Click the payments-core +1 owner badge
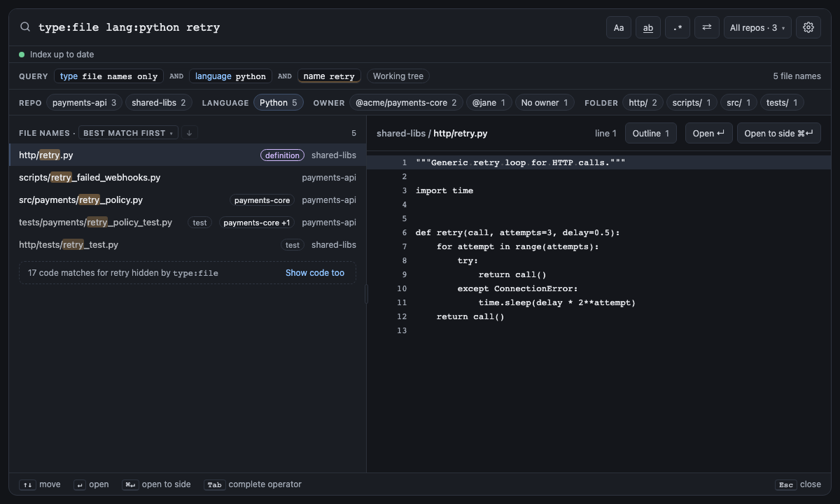 [257, 223]
